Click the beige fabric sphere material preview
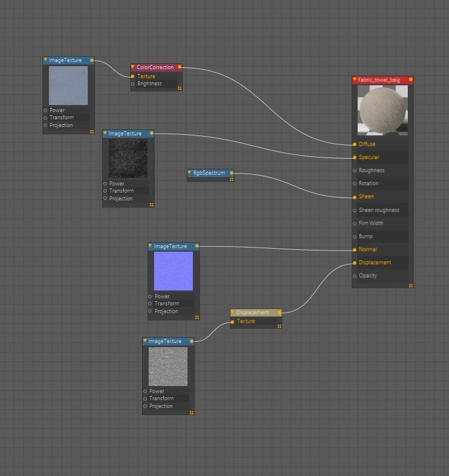The width and height of the screenshot is (449, 476). coord(383,110)
